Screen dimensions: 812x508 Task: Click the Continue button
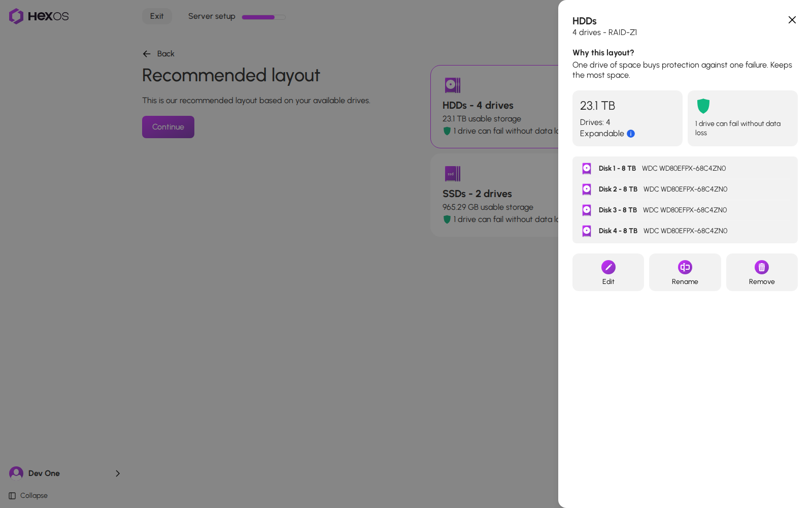(168, 127)
